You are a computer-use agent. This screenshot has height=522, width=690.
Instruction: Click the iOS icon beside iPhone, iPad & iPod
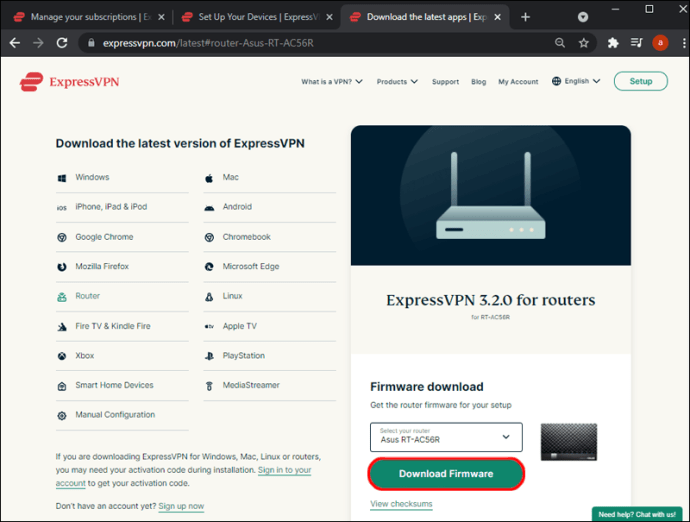(62, 208)
